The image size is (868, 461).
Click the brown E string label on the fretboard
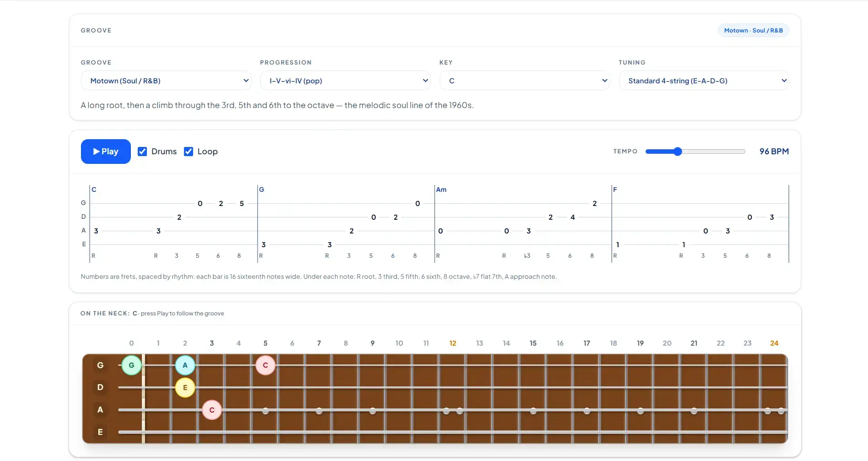click(100, 432)
